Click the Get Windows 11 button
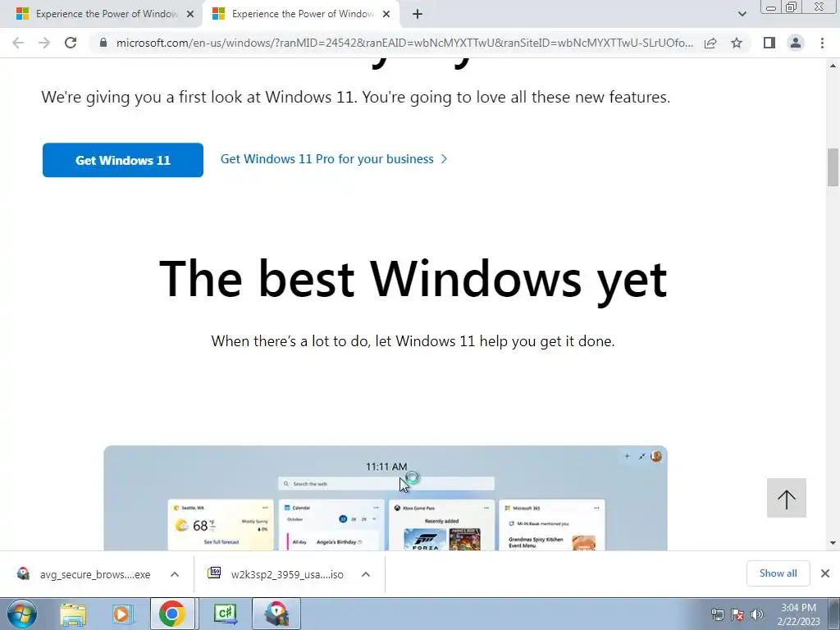 point(123,160)
